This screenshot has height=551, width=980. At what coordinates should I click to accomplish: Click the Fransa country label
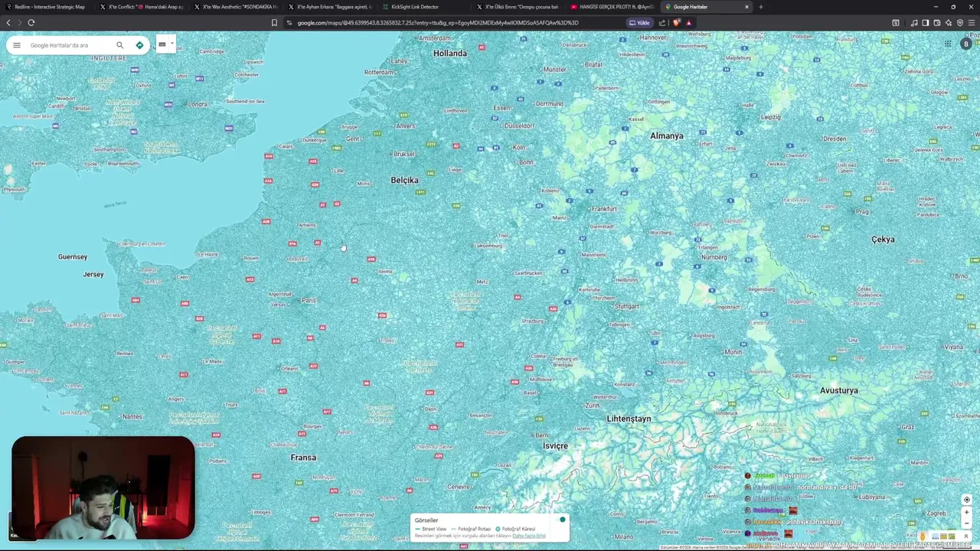click(x=303, y=458)
